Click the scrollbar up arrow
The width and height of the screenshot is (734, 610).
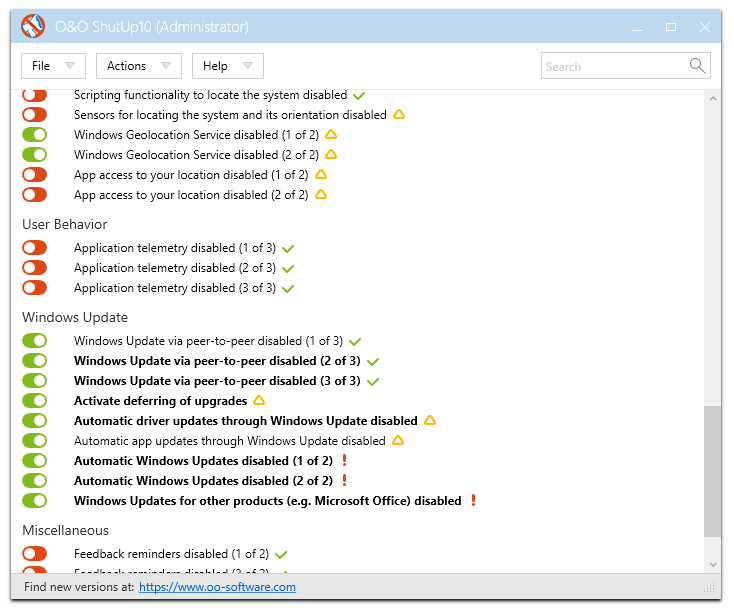712,98
